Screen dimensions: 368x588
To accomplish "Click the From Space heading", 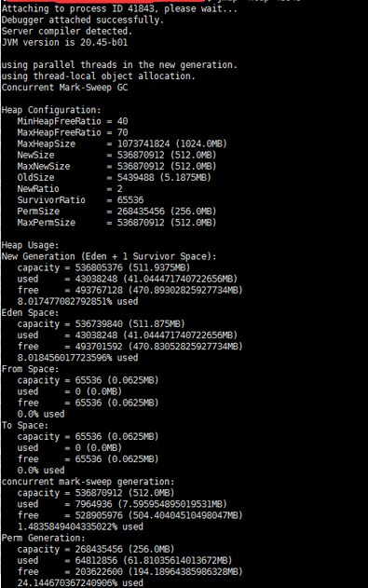I will tap(30, 369).
